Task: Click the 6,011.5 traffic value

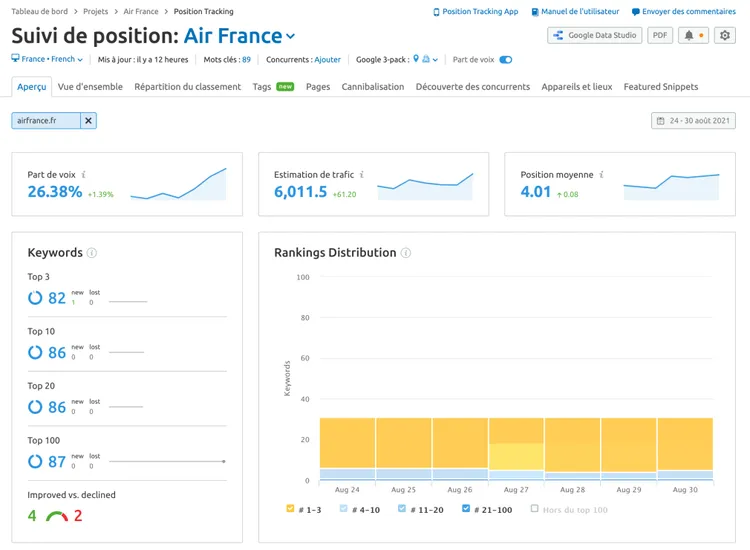Action: (x=300, y=192)
